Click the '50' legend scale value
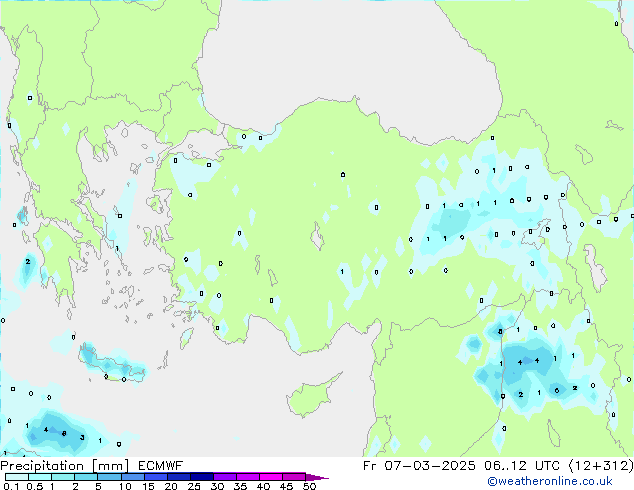This screenshot has width=634, height=490. 309,486
